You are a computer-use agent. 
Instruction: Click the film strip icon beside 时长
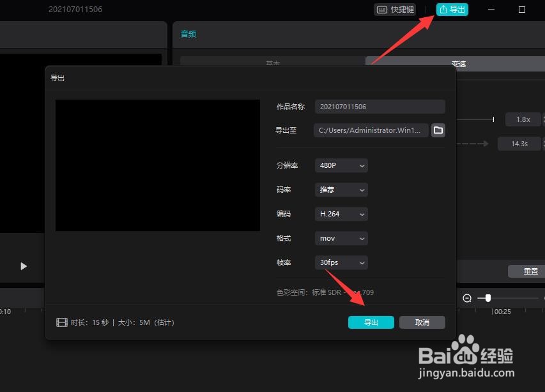[62, 322]
